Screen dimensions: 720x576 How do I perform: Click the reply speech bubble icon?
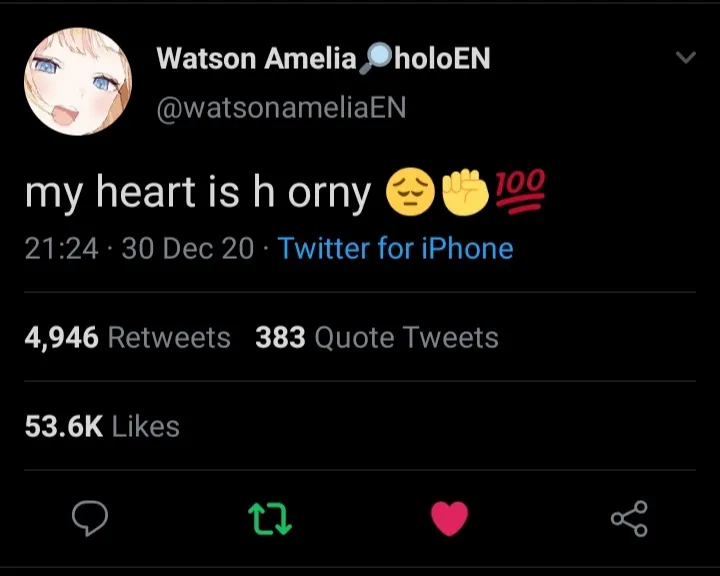point(90,519)
